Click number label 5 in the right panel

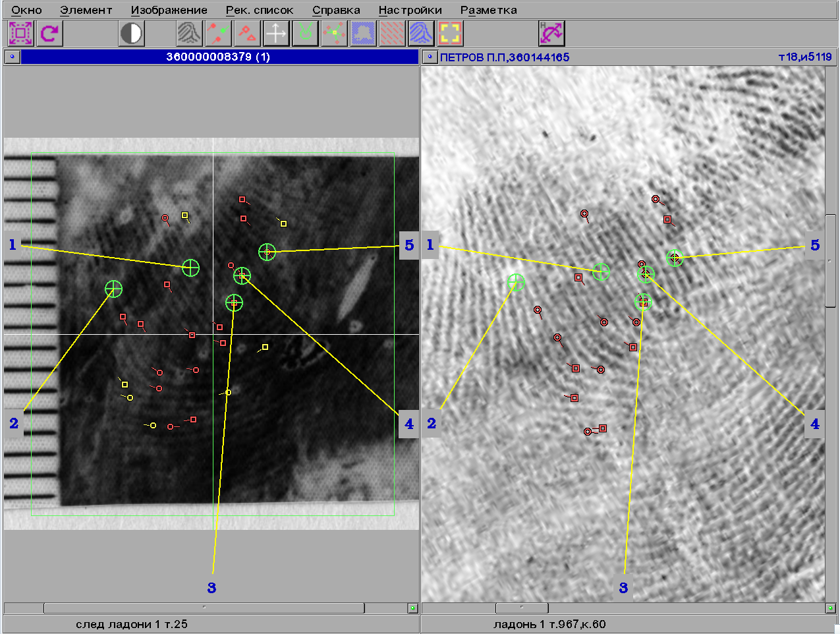coord(815,245)
